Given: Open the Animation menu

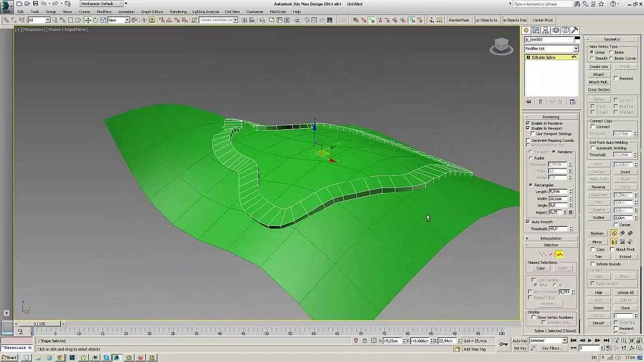Looking at the screenshot, I should [x=126, y=12].
